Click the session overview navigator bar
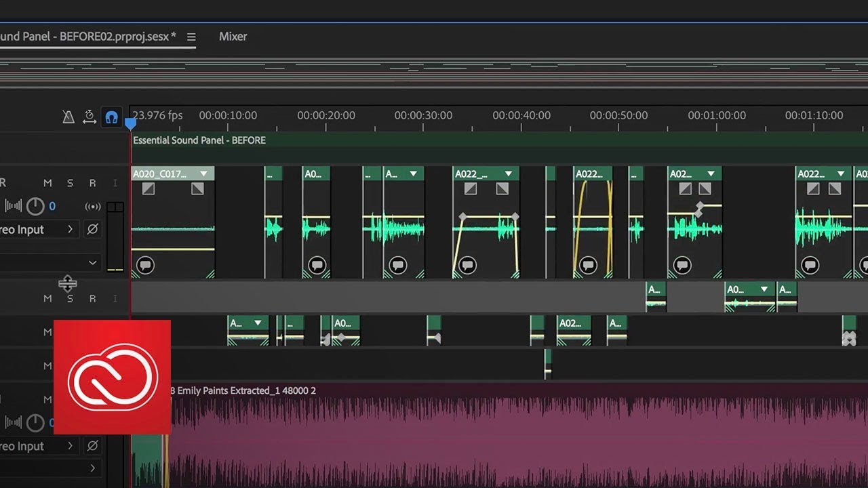 [x=434, y=73]
